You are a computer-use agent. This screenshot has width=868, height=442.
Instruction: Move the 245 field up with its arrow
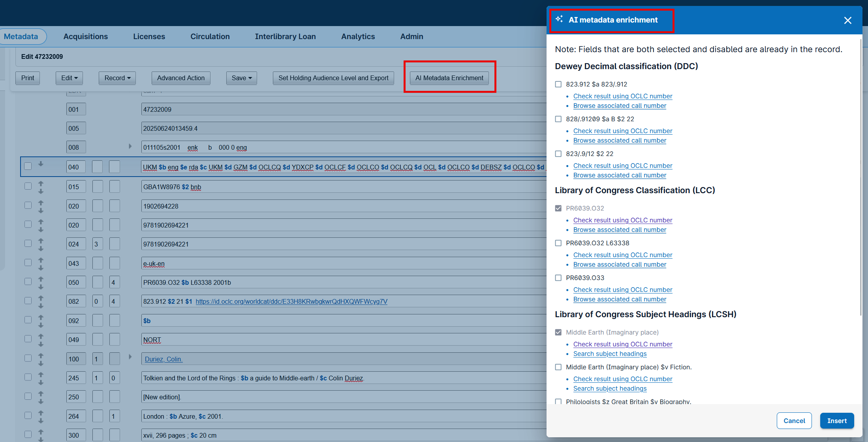[x=41, y=374]
